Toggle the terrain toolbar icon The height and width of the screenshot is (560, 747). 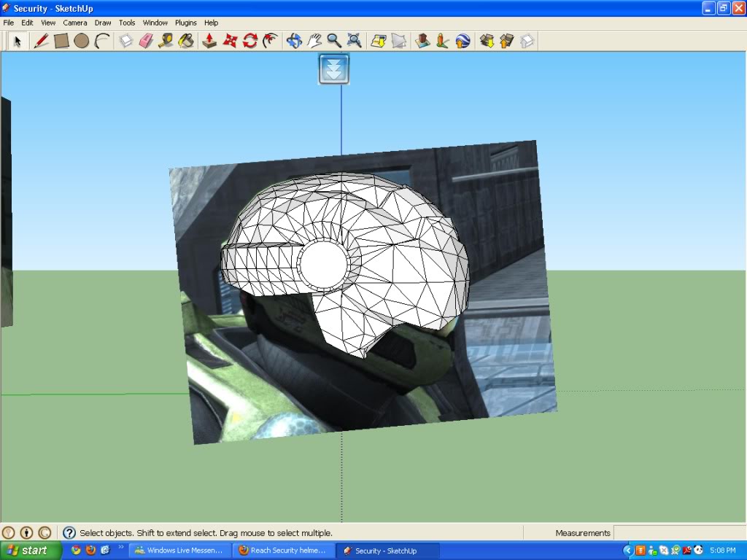point(398,42)
